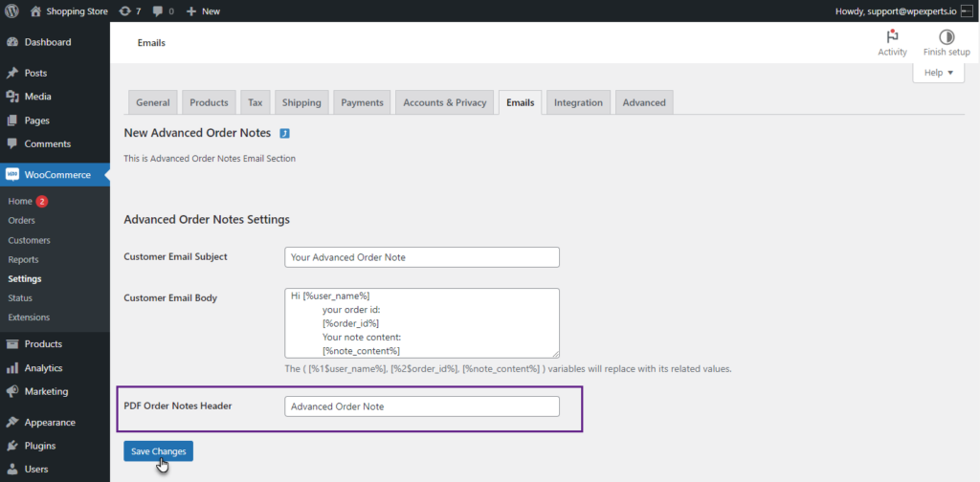Expand the Help dropdown
Image resolution: width=980 pixels, height=482 pixels.
point(939,73)
